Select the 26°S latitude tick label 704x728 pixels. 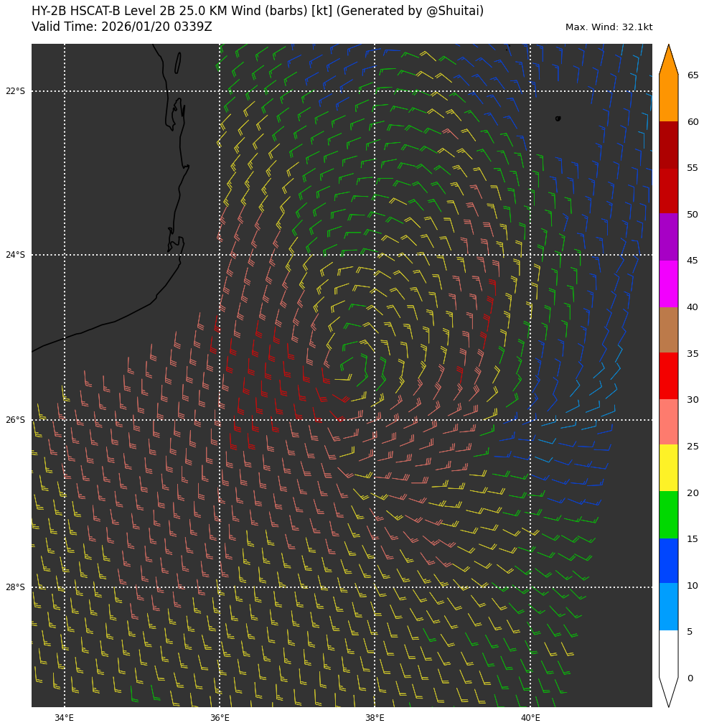point(15,420)
